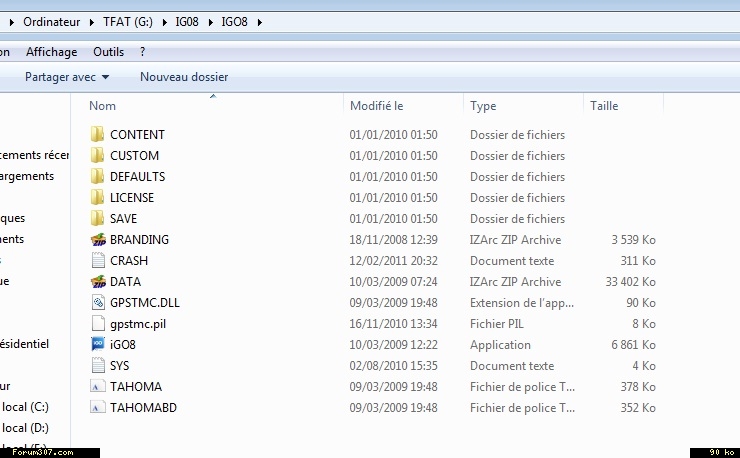Screen dimensions: 740x458
Task: Select the TAHOMA font file icon
Action: 98,386
